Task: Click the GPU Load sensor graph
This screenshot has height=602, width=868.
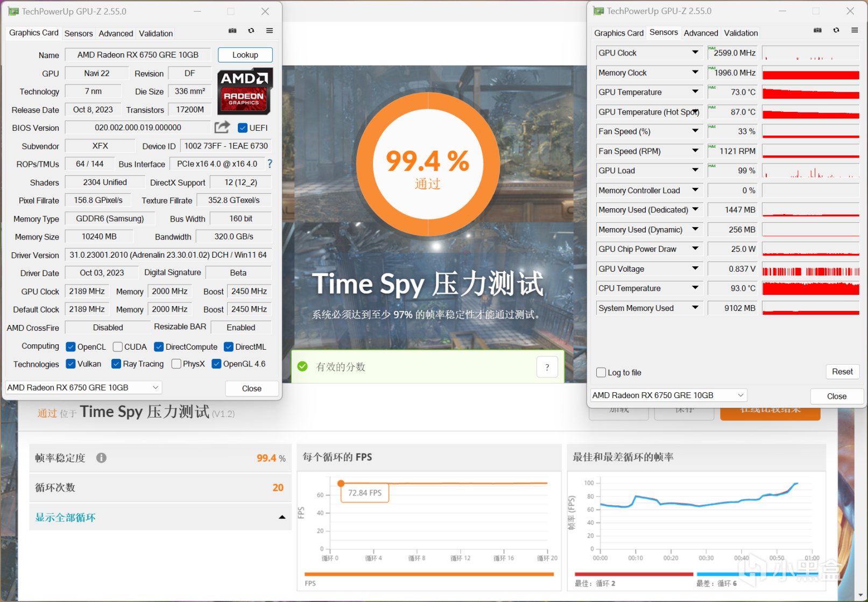Action: (811, 171)
